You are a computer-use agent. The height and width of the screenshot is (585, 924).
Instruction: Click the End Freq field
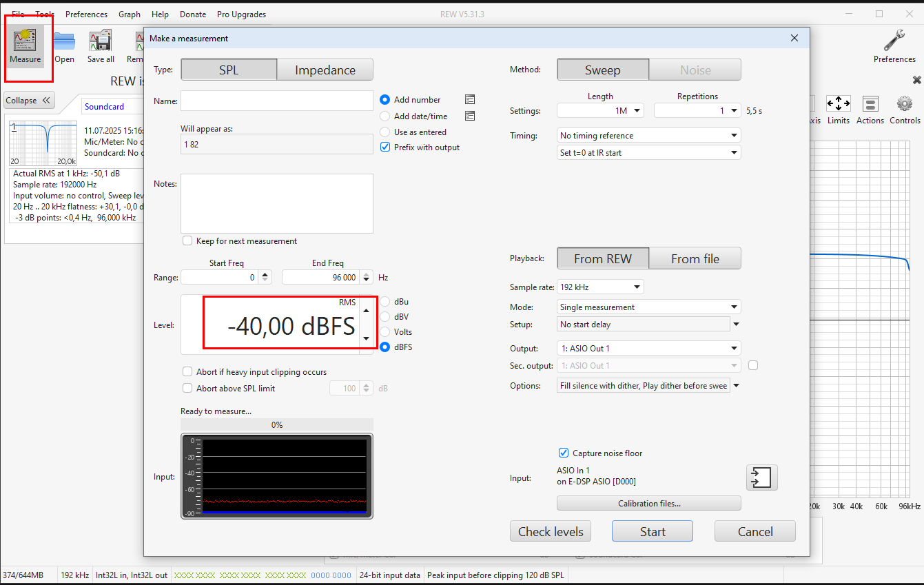(x=320, y=277)
